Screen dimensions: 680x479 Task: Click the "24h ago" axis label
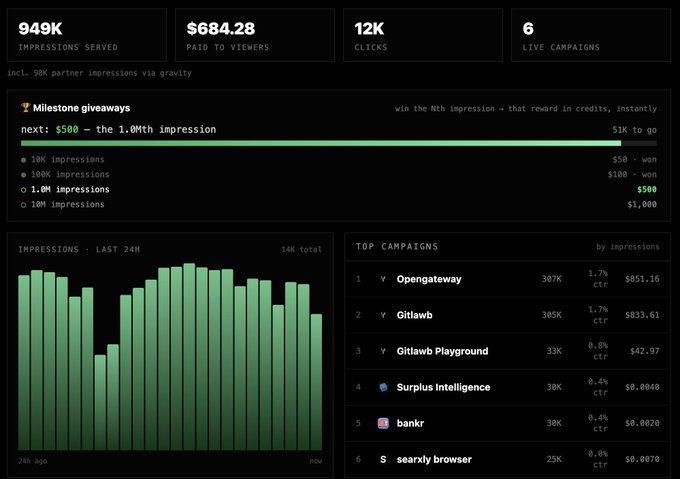coord(33,461)
